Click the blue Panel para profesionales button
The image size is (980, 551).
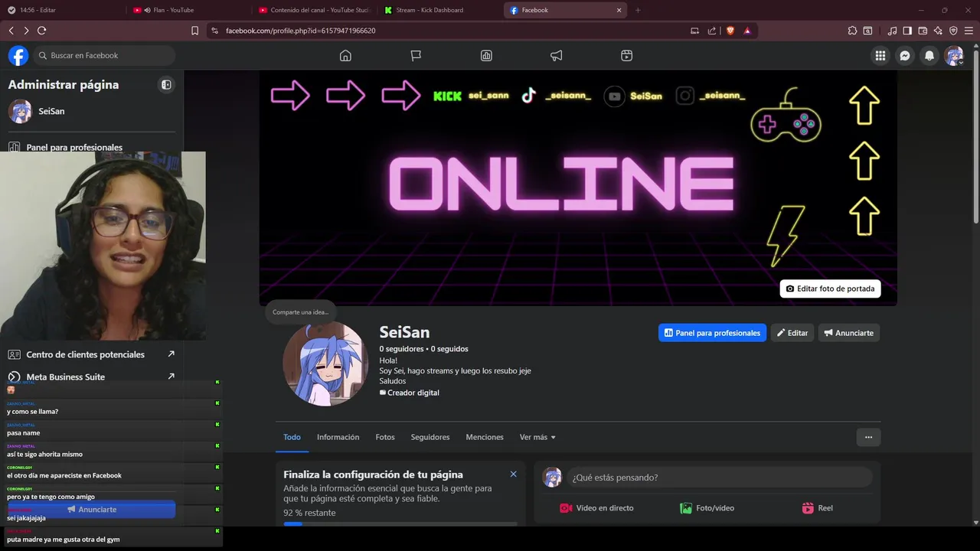coord(712,333)
